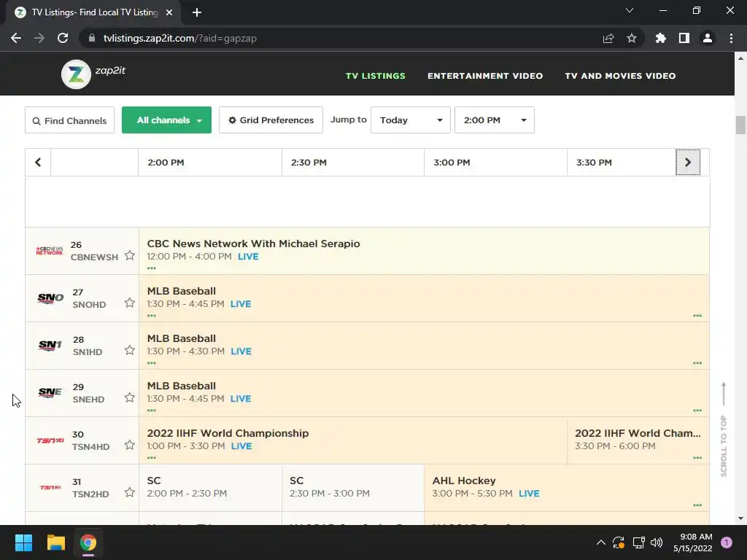Viewport: 747px width, 560px height.
Task: Favorite the SNOHD channel star
Action: (130, 303)
